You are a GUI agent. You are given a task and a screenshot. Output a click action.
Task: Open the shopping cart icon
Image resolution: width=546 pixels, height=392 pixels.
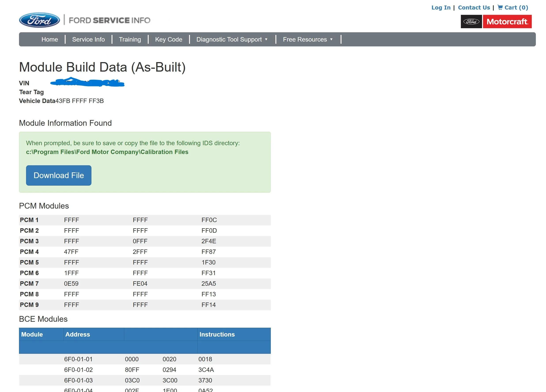(500, 7)
